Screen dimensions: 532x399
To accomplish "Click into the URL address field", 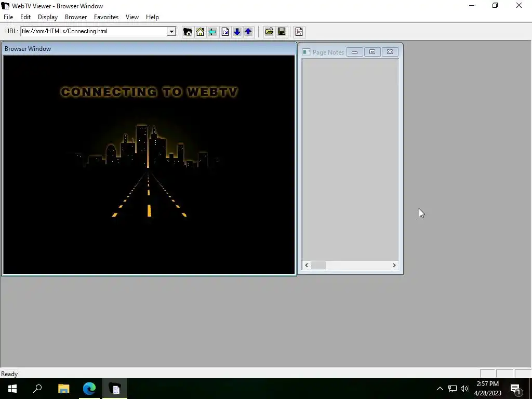I will tap(95, 31).
